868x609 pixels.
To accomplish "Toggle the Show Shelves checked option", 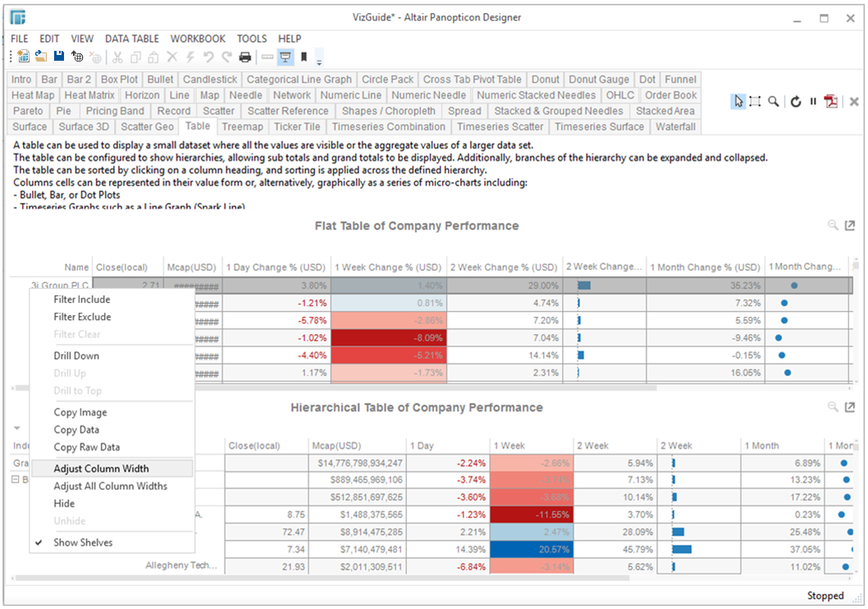I will (83, 543).
